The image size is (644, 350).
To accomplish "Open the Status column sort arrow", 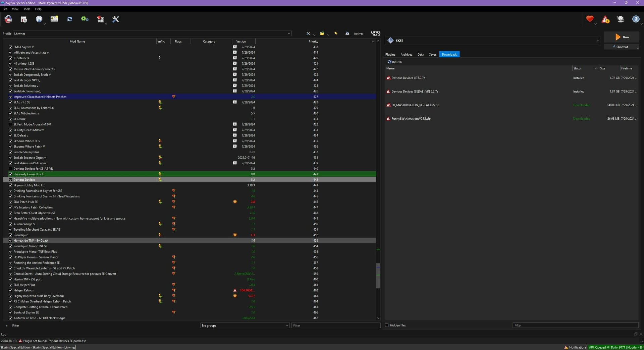I will coord(596,68).
